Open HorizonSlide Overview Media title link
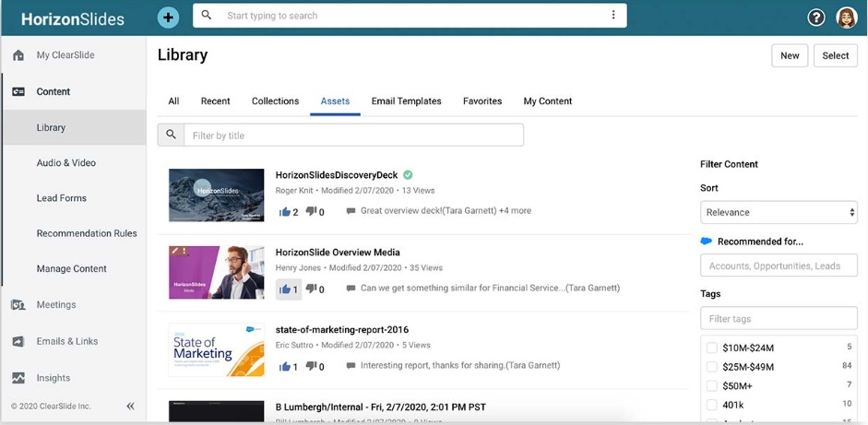The height and width of the screenshot is (425, 868). point(338,253)
